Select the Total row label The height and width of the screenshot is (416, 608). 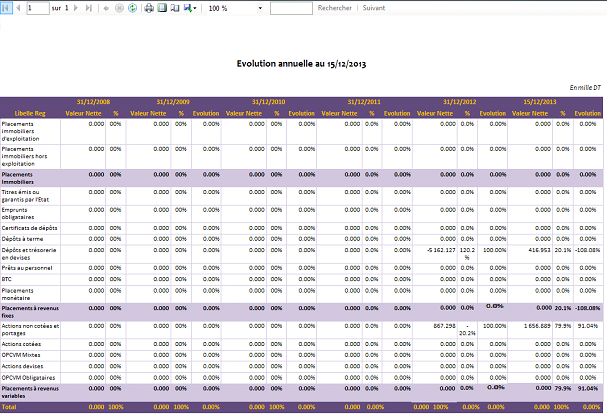point(9,407)
